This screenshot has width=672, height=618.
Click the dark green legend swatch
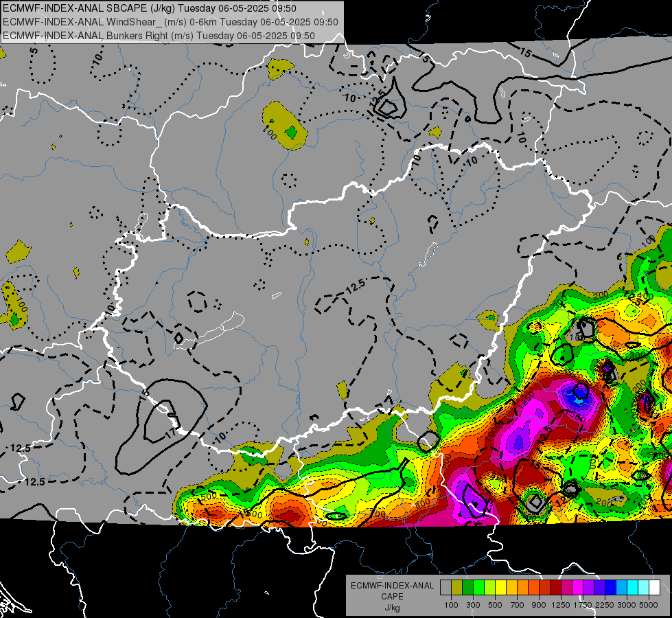click(467, 588)
